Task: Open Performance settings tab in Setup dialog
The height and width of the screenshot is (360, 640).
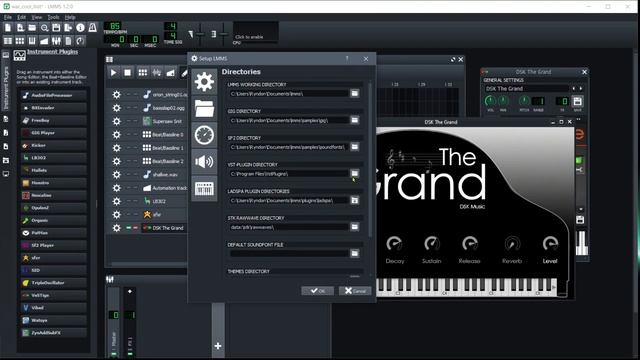Action: coord(204,135)
